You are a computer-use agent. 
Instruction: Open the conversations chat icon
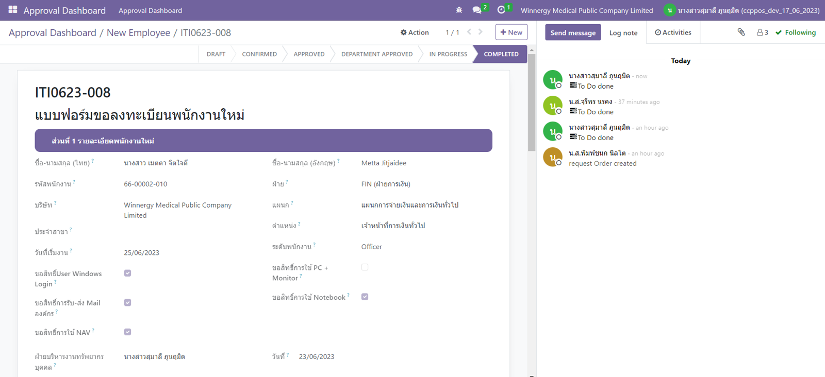coord(477,10)
